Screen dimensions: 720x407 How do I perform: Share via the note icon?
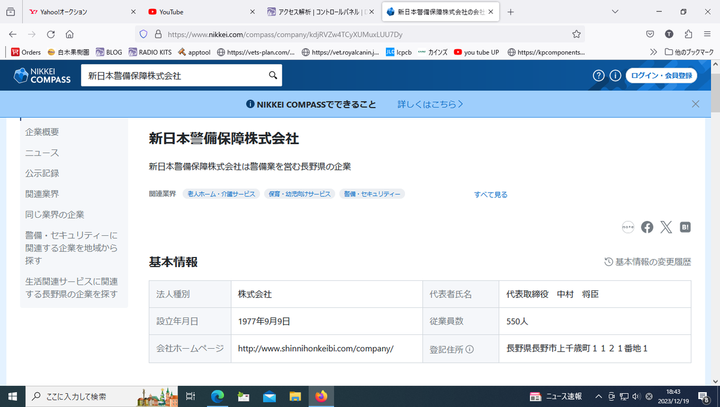coord(628,227)
